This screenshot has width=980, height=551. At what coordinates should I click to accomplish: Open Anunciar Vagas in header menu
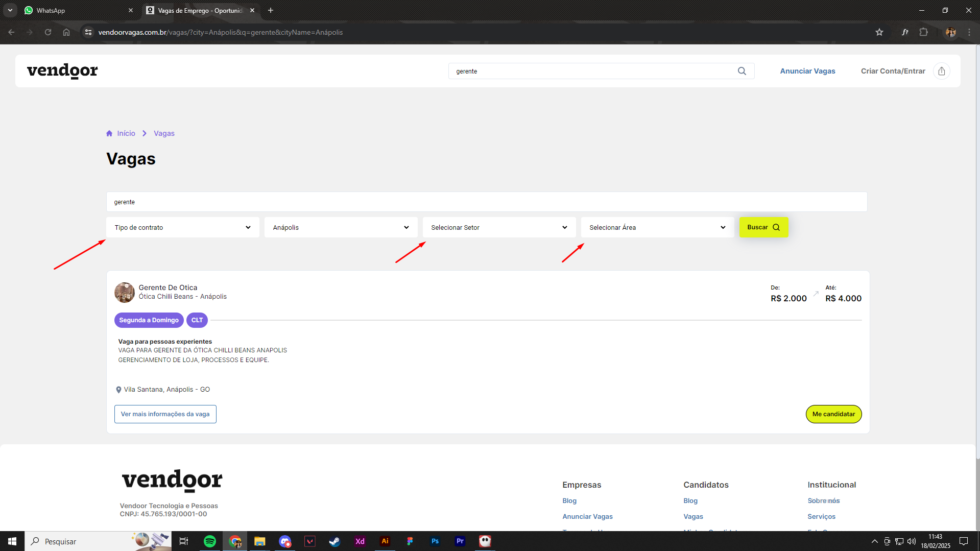807,71
